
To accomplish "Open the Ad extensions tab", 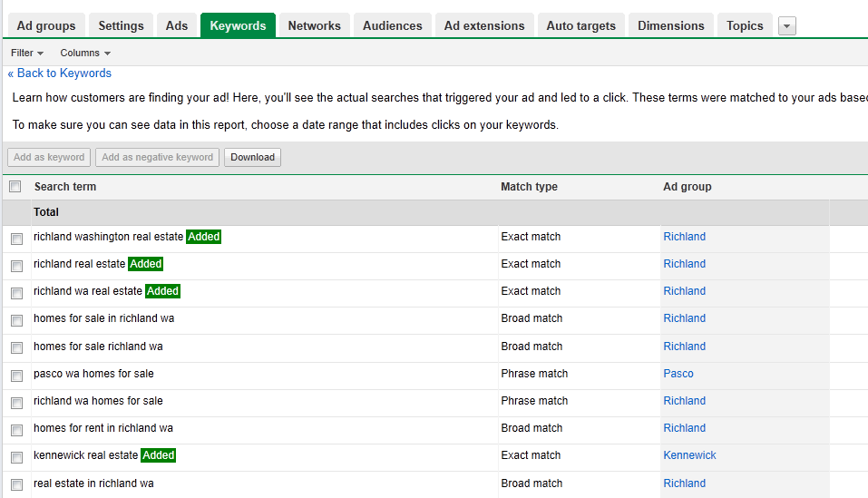I will point(484,25).
